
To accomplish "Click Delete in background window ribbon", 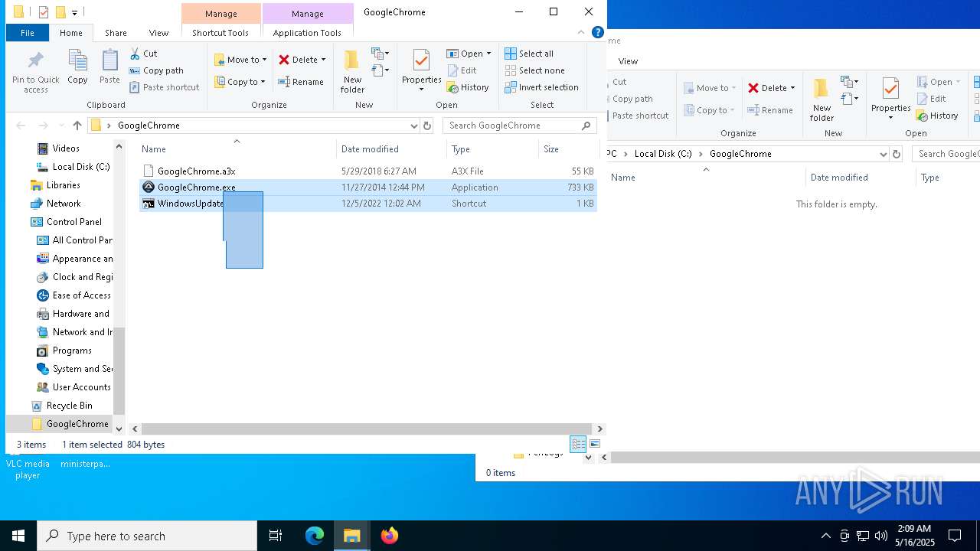I will [772, 88].
